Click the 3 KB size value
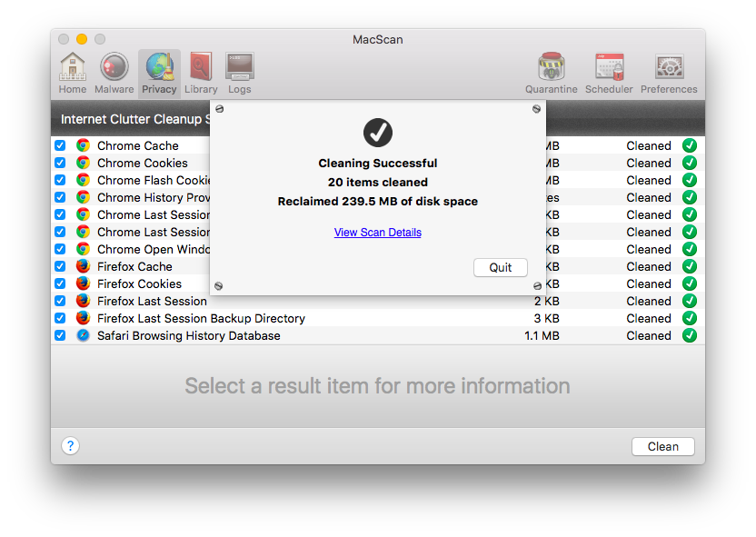Viewport: 756px width, 537px height. (x=546, y=318)
